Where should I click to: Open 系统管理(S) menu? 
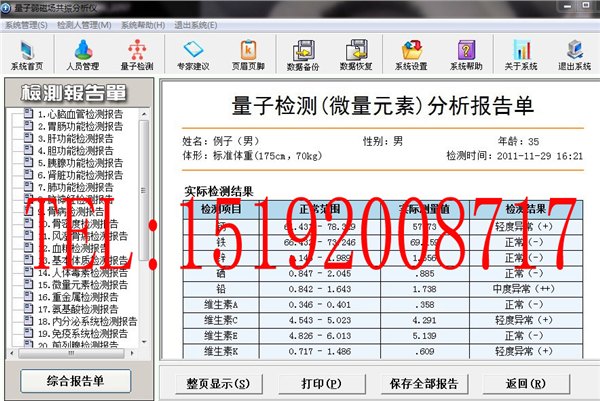click(x=26, y=25)
